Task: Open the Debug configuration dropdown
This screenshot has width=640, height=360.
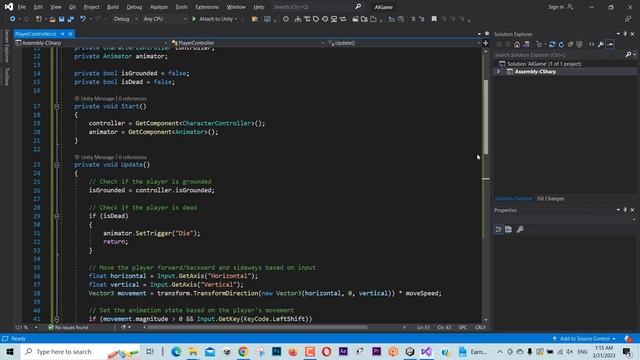Action: pyautogui.click(x=125, y=19)
